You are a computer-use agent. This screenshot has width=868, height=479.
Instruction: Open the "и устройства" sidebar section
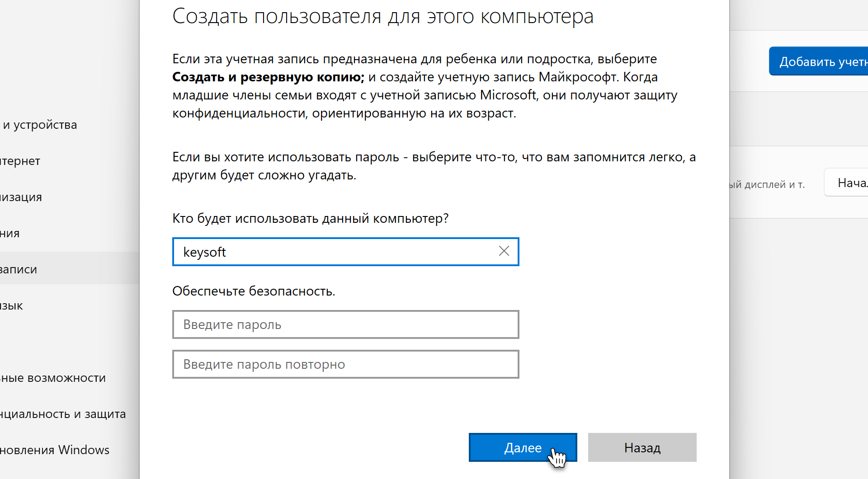(x=41, y=125)
